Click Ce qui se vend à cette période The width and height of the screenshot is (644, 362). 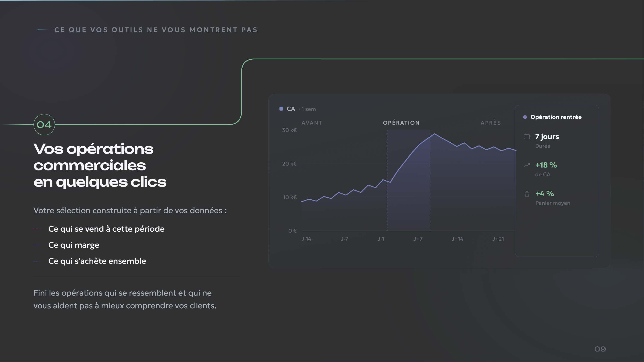[x=106, y=229]
